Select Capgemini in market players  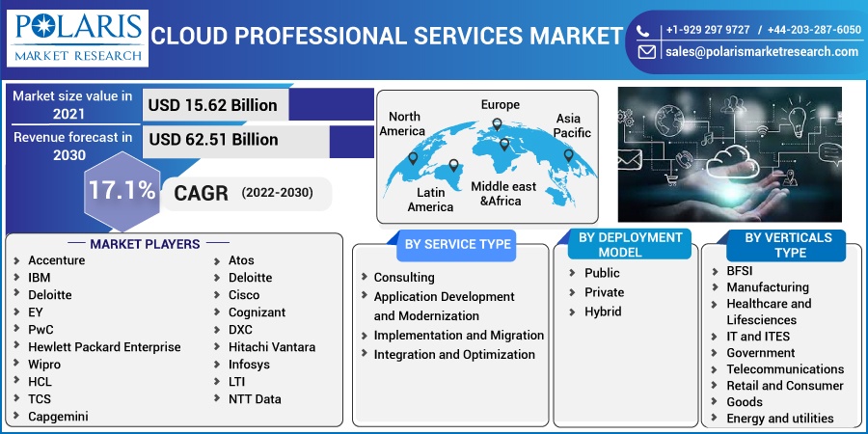58,417
